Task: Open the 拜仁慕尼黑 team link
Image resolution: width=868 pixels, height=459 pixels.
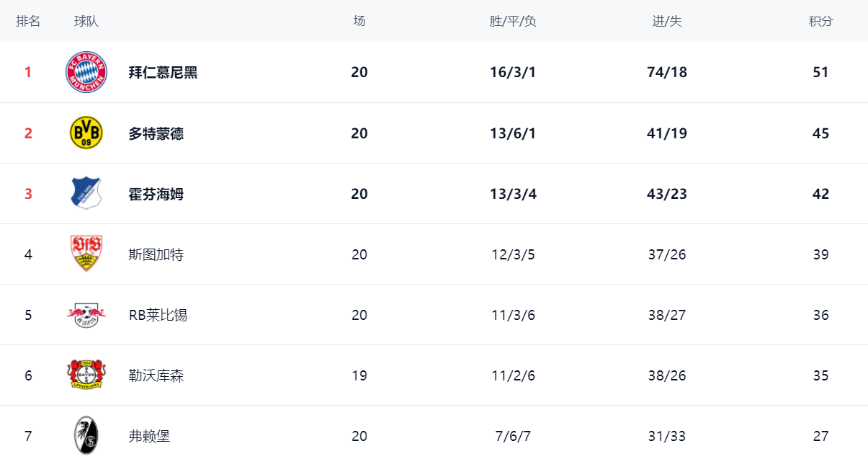Action: click(x=163, y=72)
